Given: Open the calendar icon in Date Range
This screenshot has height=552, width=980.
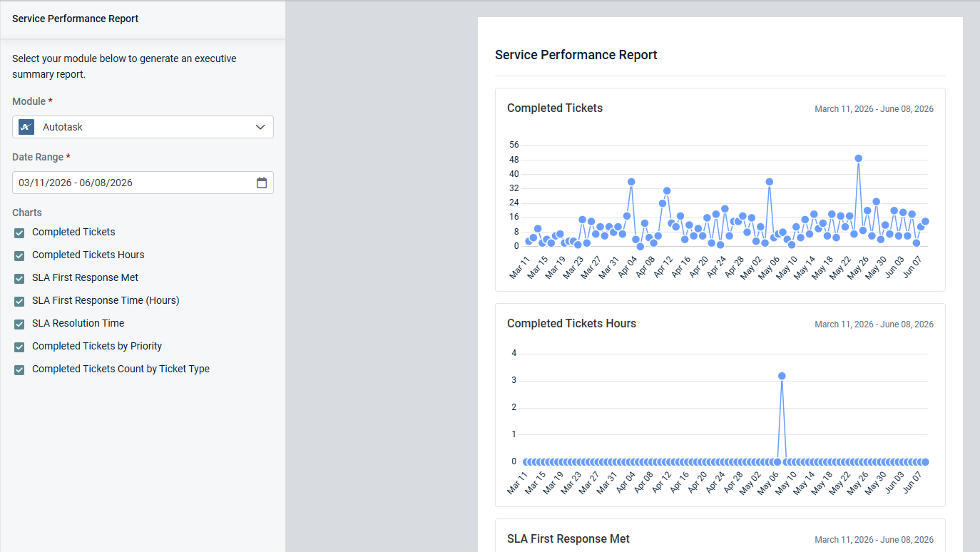Looking at the screenshot, I should click(262, 183).
